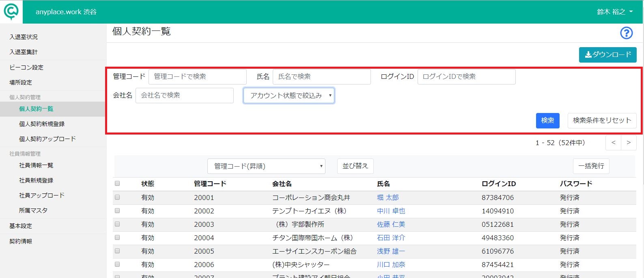
Task: Click the blue 検索 button
Action: click(x=547, y=120)
